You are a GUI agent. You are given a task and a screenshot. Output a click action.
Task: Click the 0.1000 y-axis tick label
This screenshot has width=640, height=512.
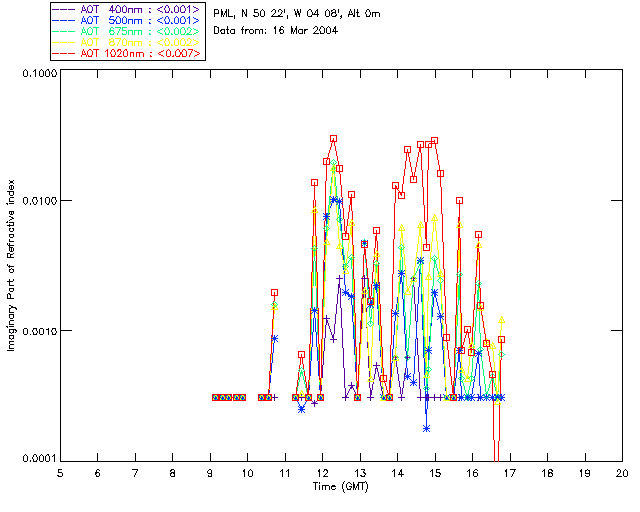point(39,73)
